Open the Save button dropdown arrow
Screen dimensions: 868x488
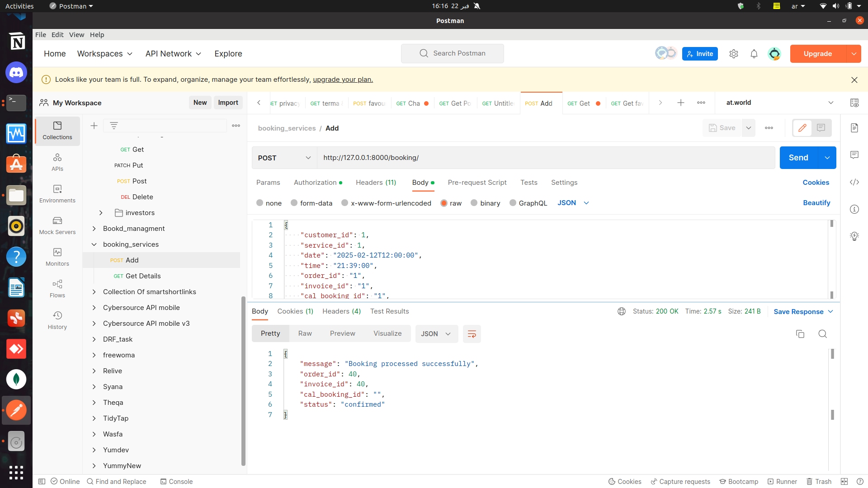click(749, 128)
